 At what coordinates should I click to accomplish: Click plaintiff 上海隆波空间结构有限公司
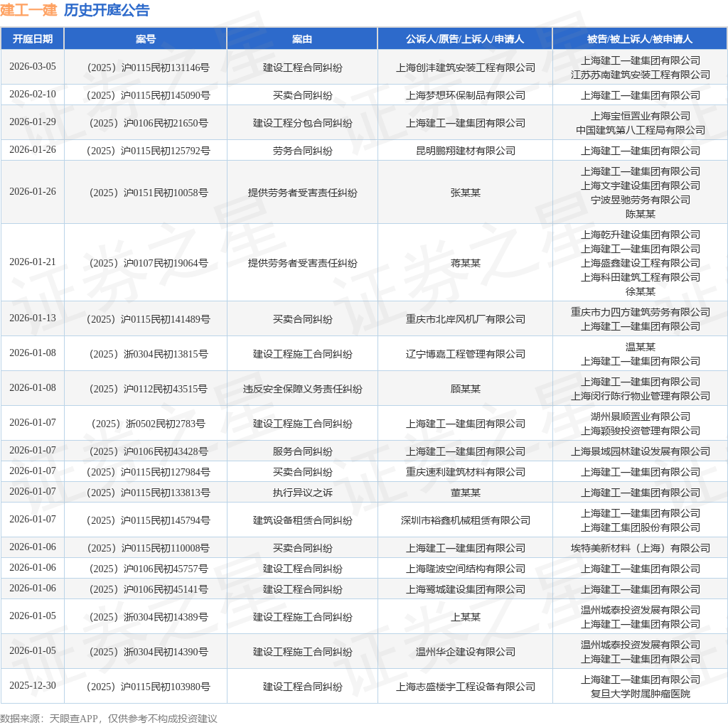coord(465,569)
